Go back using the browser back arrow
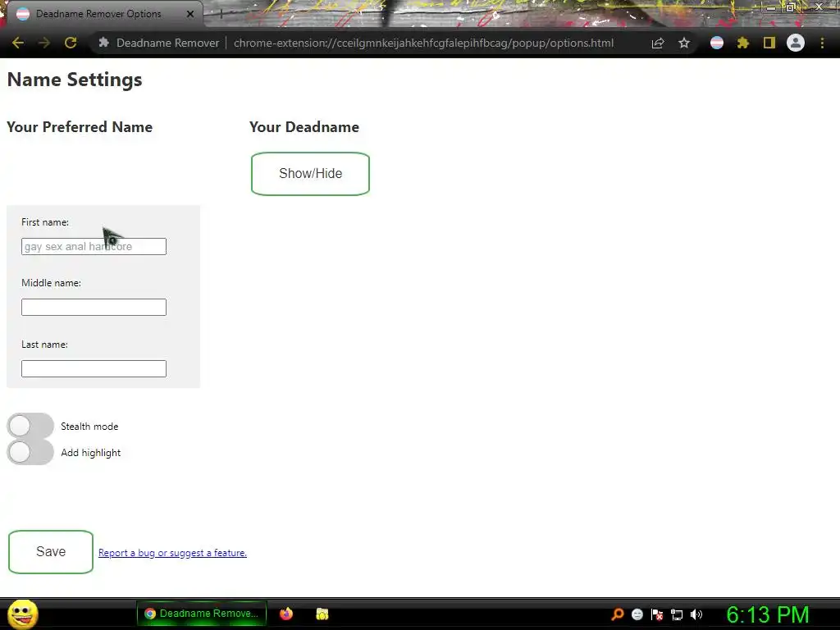The height and width of the screenshot is (630, 840). 18,43
